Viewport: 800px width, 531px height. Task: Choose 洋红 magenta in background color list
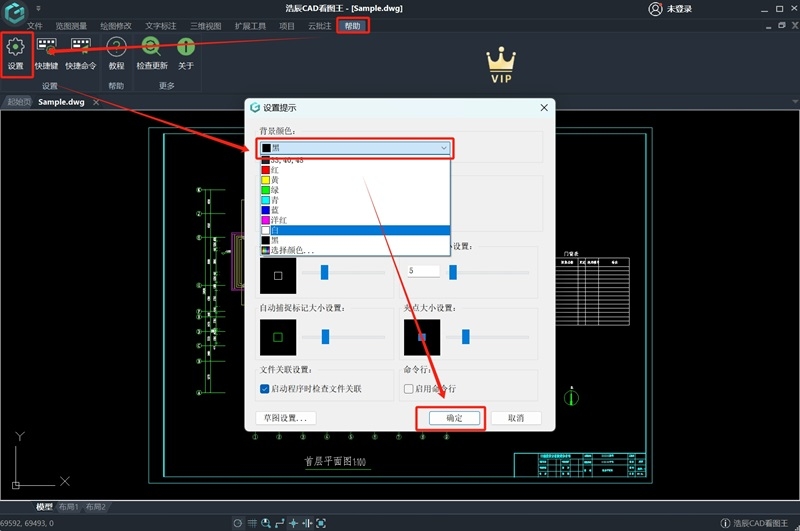(x=355, y=220)
